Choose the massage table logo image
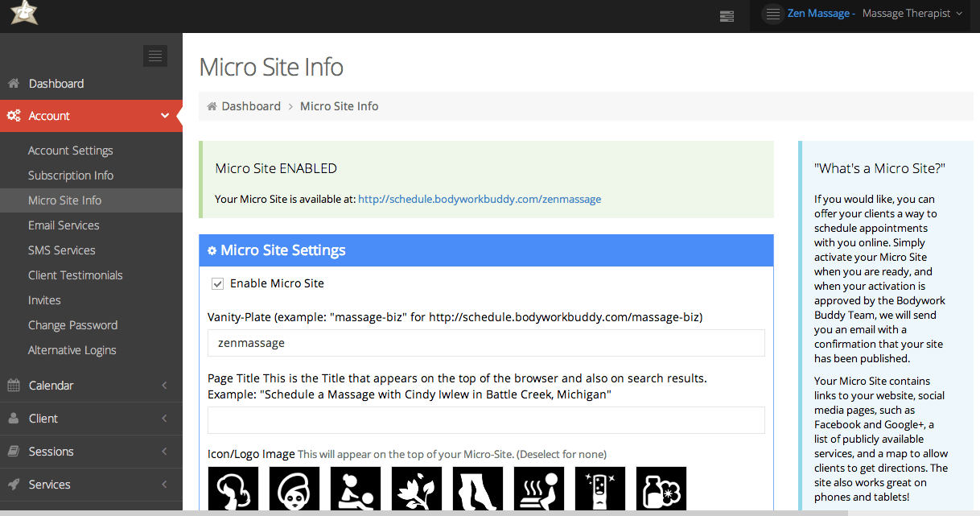This screenshot has height=516, width=980. [356, 488]
